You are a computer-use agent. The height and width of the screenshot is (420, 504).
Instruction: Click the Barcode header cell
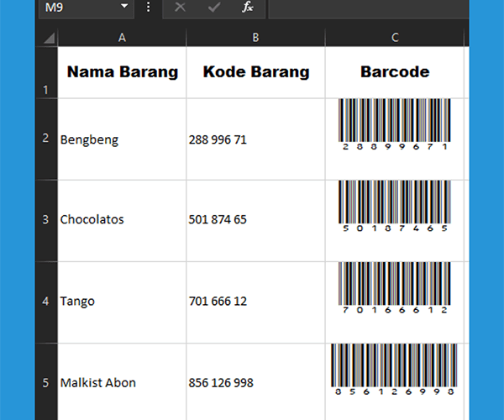(395, 72)
